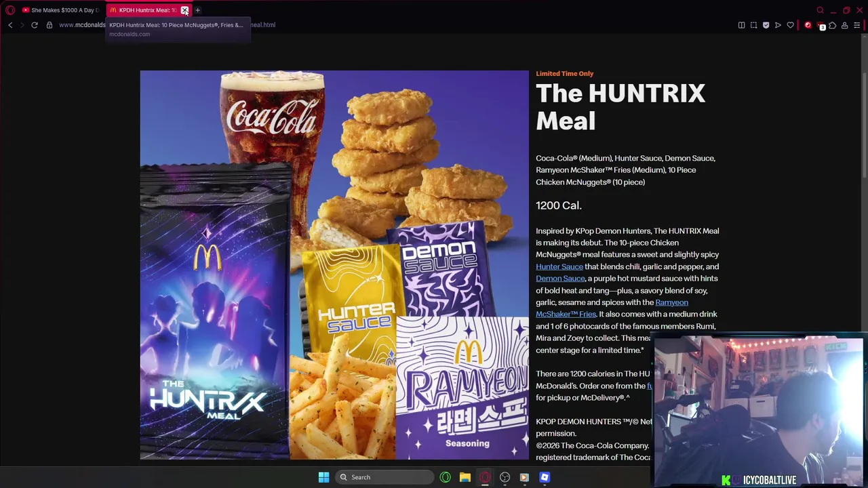Click the ingredients list starting 'Coca-Cola® (Medium)'

(625, 170)
